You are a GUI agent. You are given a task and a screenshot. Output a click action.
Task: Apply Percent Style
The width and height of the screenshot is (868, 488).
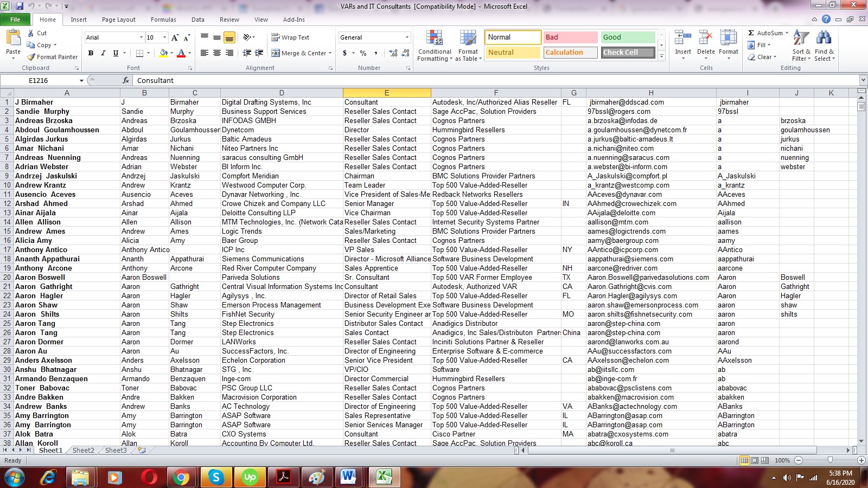pyautogui.click(x=363, y=53)
